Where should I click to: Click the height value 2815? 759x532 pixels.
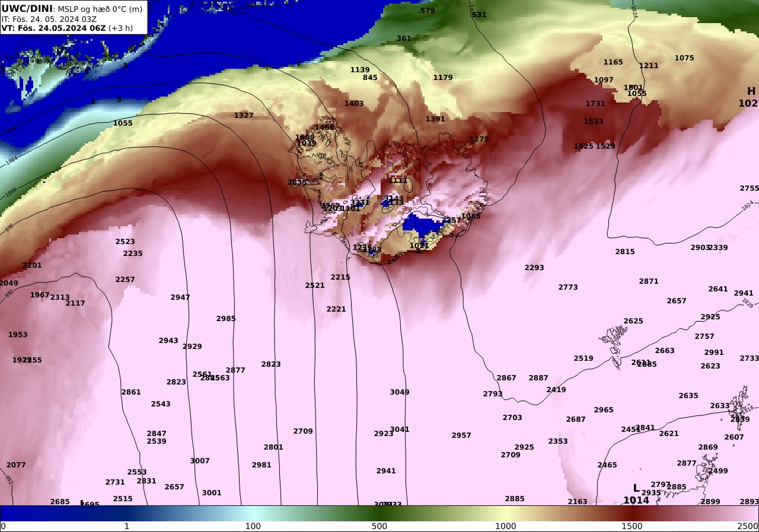(625, 252)
